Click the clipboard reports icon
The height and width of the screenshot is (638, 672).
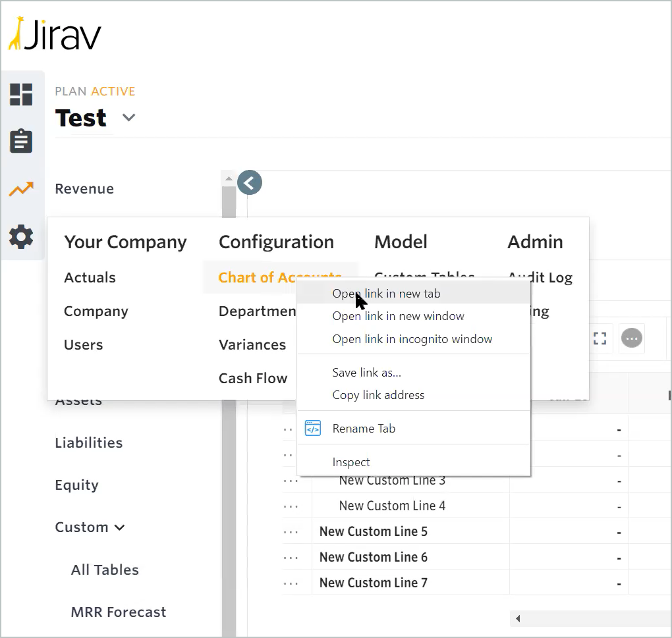[x=21, y=142]
